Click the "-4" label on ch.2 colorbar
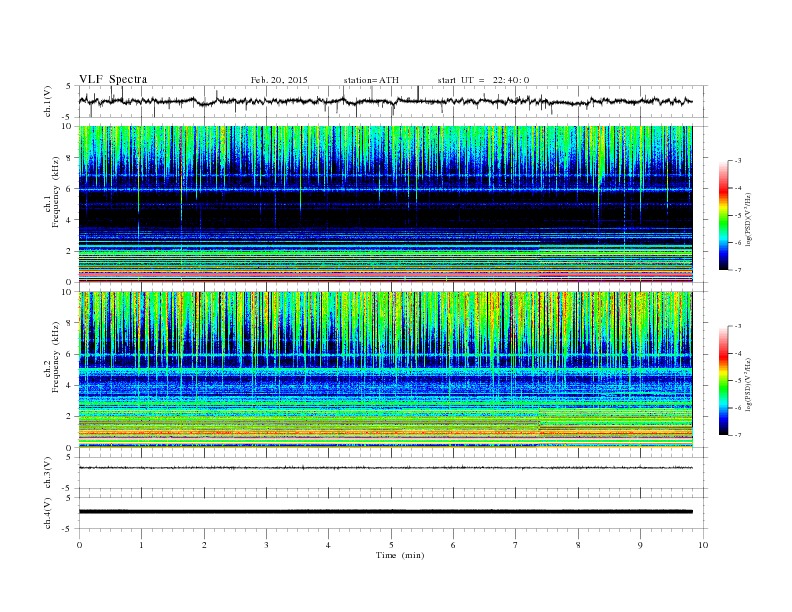The height and width of the screenshot is (612, 792). pyautogui.click(x=737, y=353)
